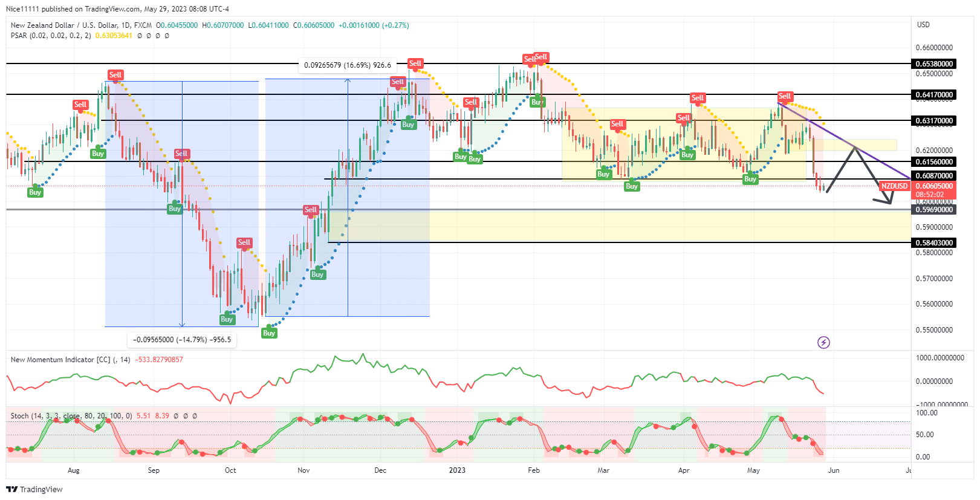Click the Sell marker touching the 0.65380000 line in December
The width and height of the screenshot is (980, 500).
[415, 63]
